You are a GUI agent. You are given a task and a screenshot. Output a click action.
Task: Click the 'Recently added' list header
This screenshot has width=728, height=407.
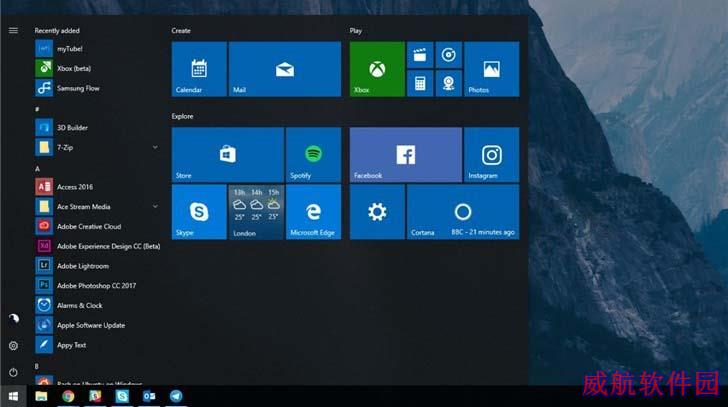pos(57,31)
